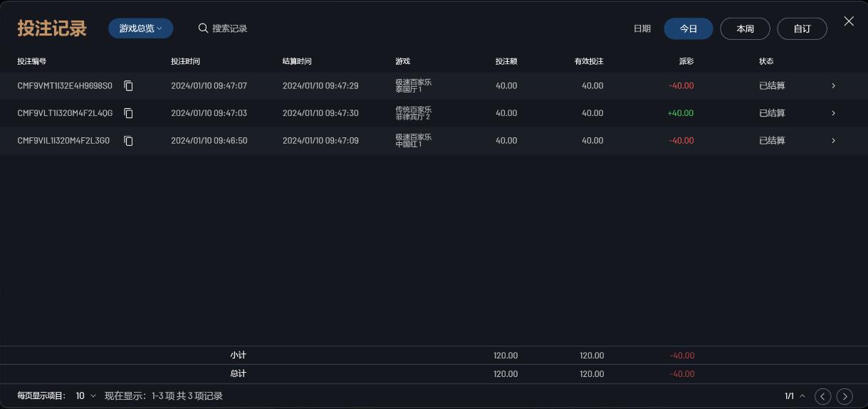Close the 投注记录 dialog
The width and height of the screenshot is (868, 409).
pos(849,21)
